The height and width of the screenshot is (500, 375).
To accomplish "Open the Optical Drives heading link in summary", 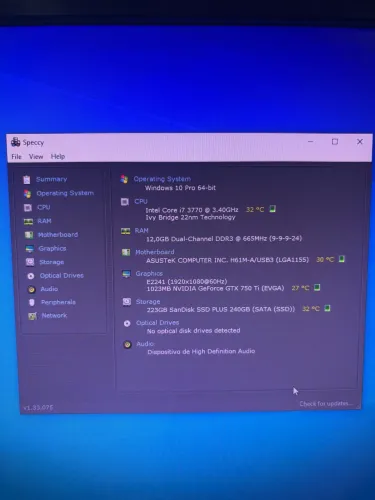I will (158, 323).
